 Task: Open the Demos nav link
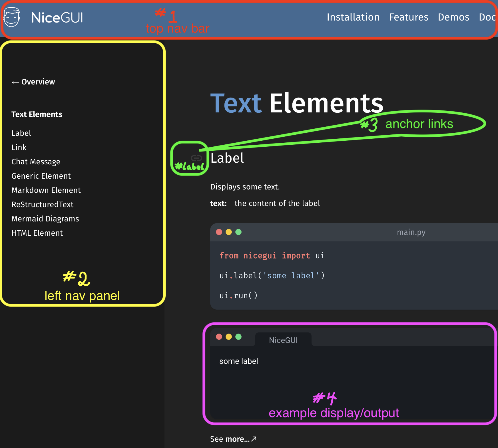[x=453, y=17]
